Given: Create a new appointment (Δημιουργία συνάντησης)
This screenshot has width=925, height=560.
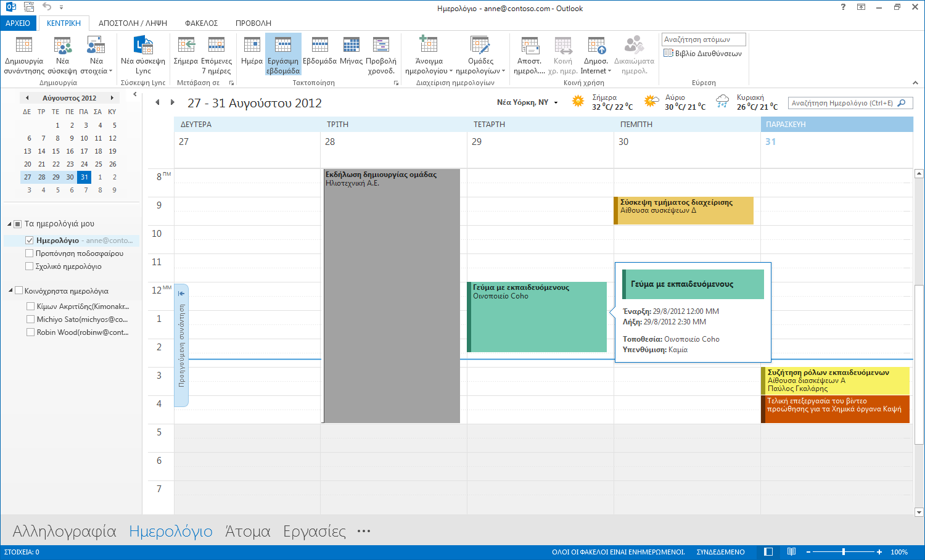Looking at the screenshot, I should (24, 55).
